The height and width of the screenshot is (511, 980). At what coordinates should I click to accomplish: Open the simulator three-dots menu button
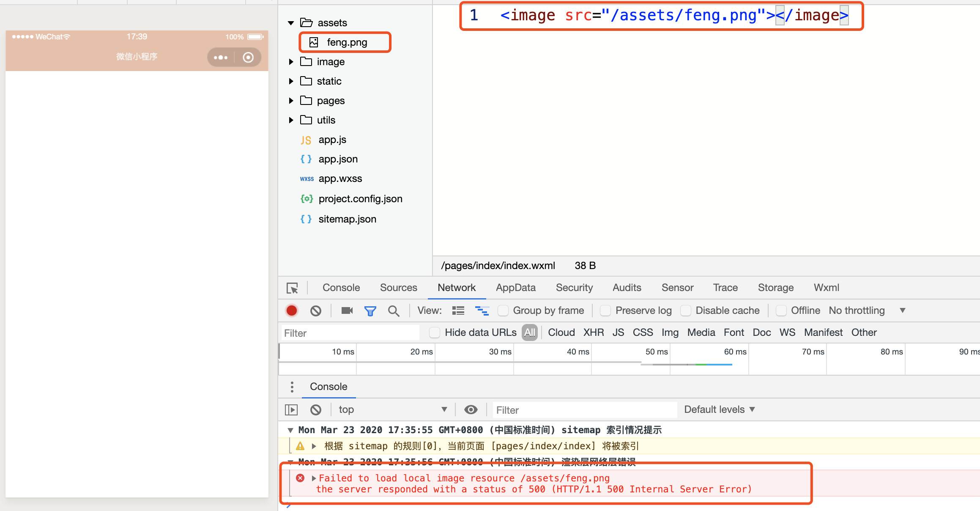220,57
